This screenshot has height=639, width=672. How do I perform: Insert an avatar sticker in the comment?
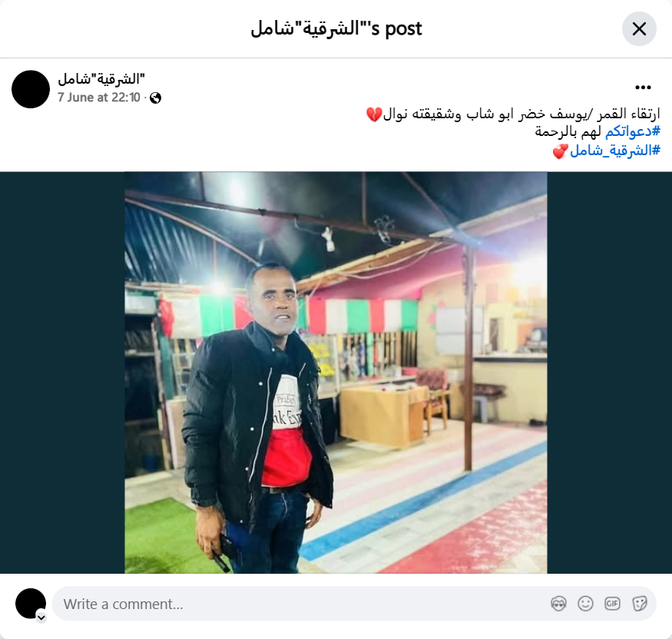[x=558, y=604]
